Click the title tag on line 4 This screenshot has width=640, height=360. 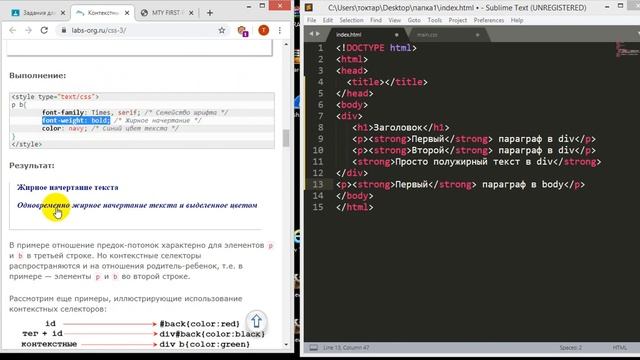point(365,82)
